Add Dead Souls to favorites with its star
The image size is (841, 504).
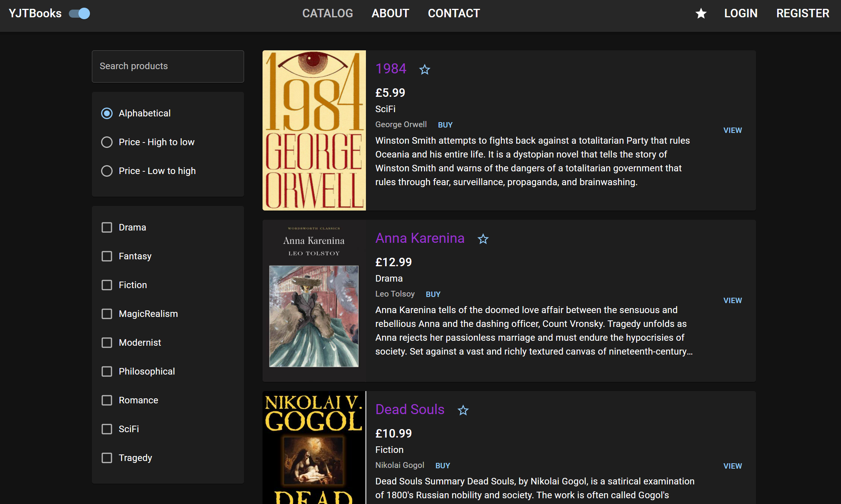(x=463, y=410)
